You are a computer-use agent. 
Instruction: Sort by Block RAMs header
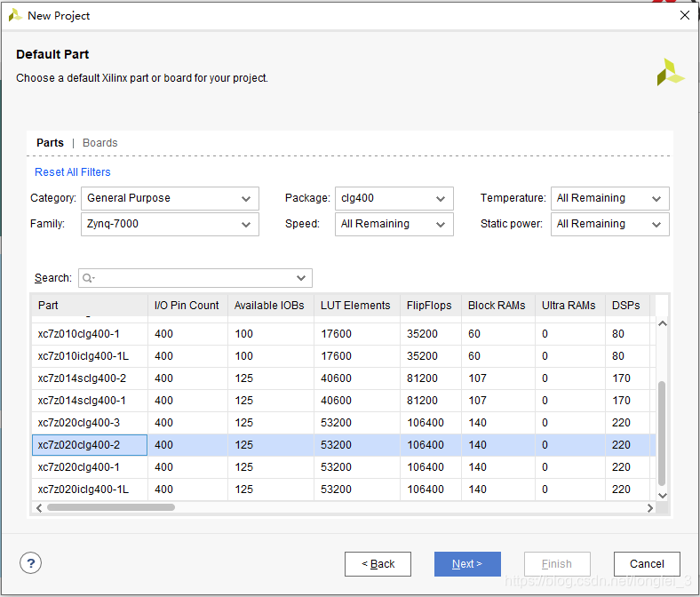[x=497, y=306]
